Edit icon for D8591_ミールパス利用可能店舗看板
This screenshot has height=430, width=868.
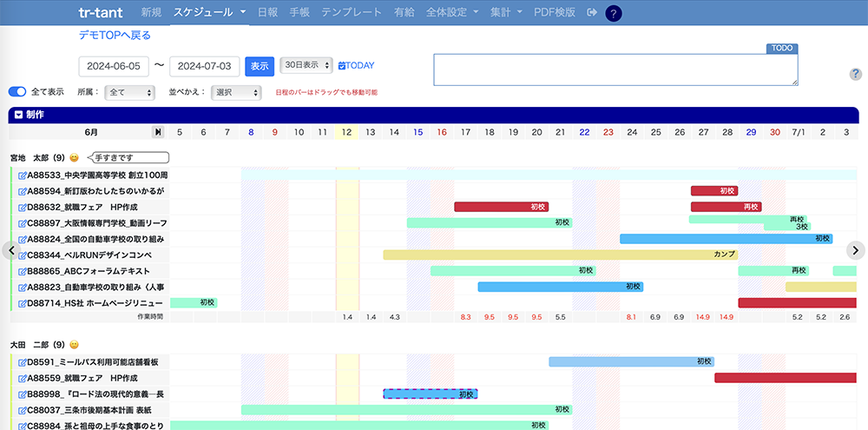click(x=23, y=362)
